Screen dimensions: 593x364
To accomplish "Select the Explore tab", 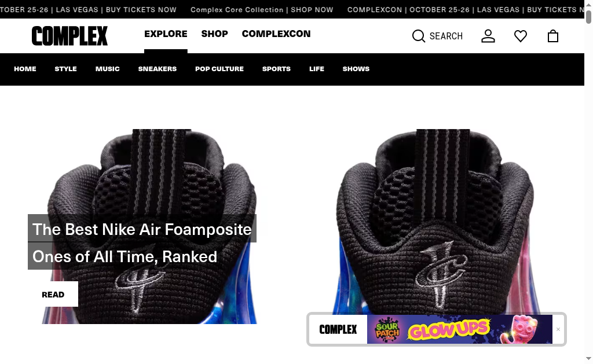I will click(166, 34).
